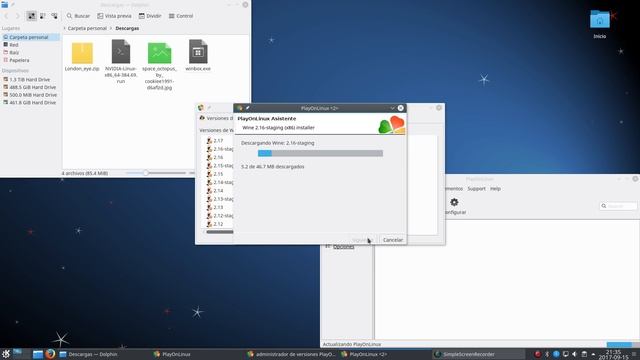This screenshot has height=360, width=640.
Task: Open file manager launcher in taskbar
Action: 38,354
